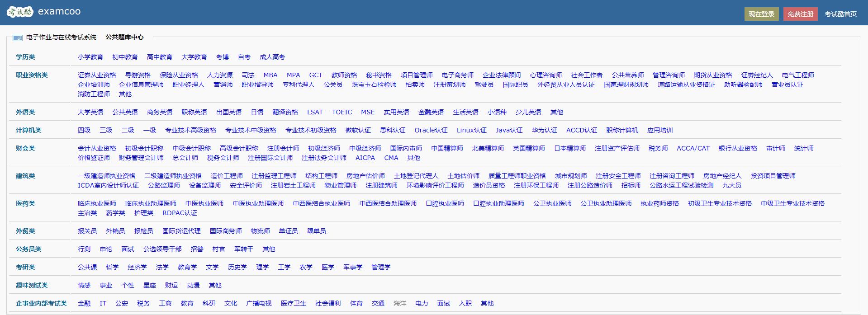
Task: Open 心理咨询师 link
Action: click(546, 75)
